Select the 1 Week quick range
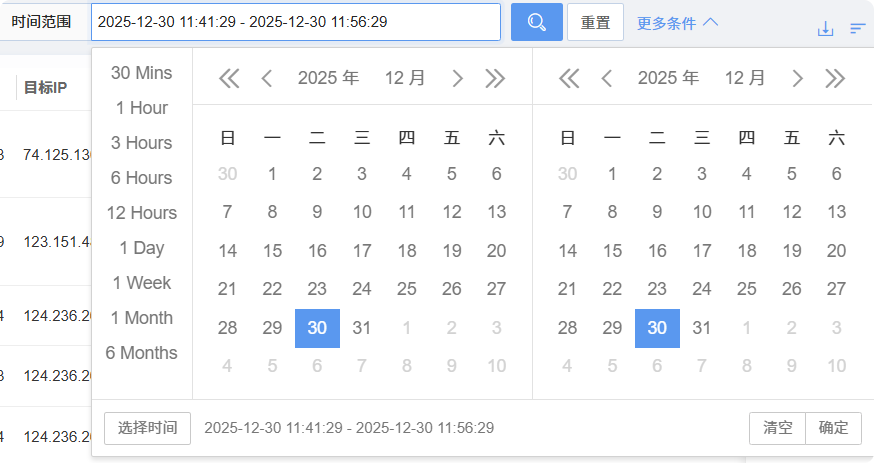874x463 pixels. 142,283
